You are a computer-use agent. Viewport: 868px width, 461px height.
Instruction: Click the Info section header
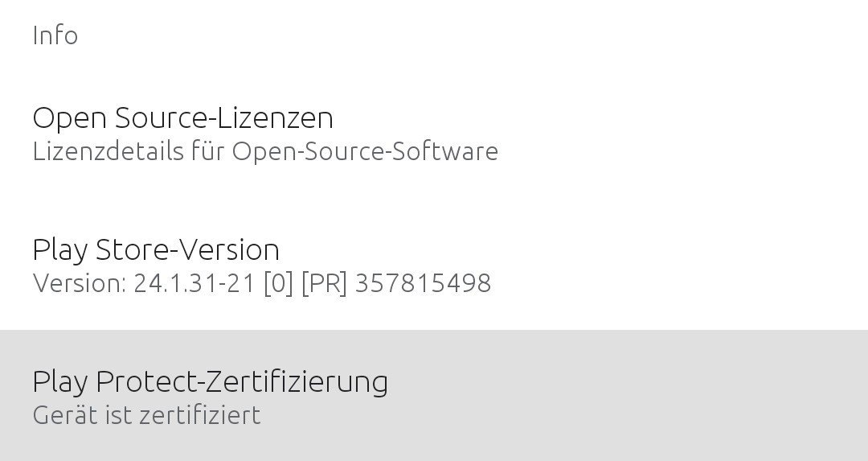pos(55,35)
